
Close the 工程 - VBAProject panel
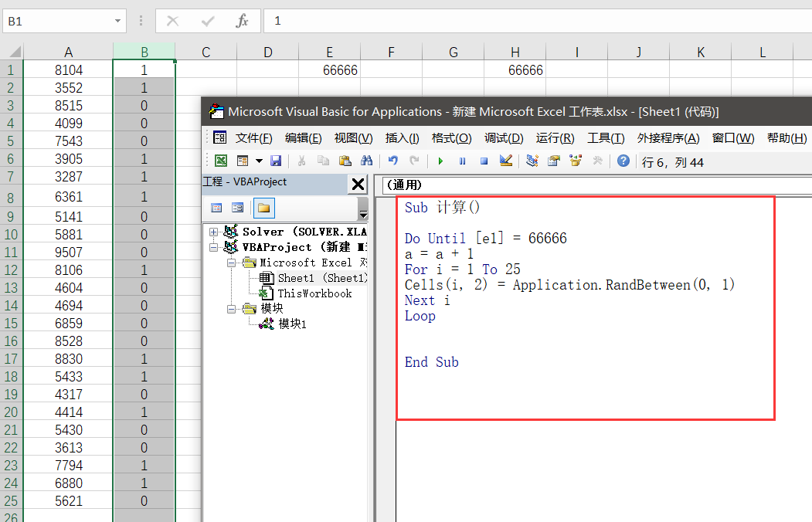click(358, 184)
